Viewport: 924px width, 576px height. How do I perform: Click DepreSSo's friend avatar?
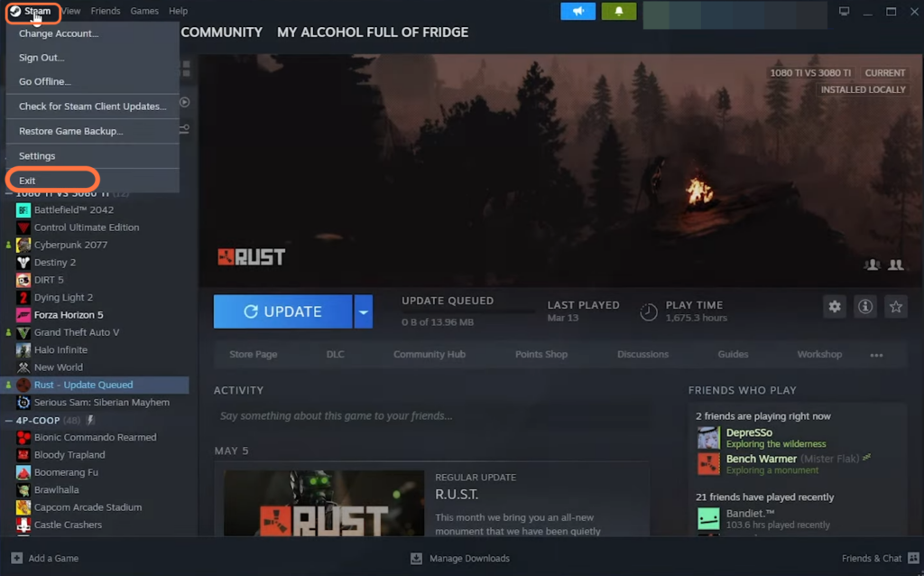(x=708, y=438)
